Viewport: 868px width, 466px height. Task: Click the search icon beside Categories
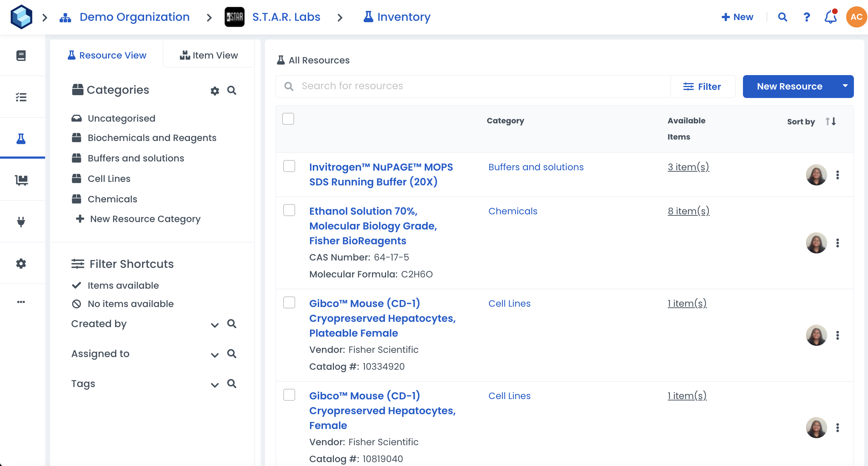(x=232, y=91)
